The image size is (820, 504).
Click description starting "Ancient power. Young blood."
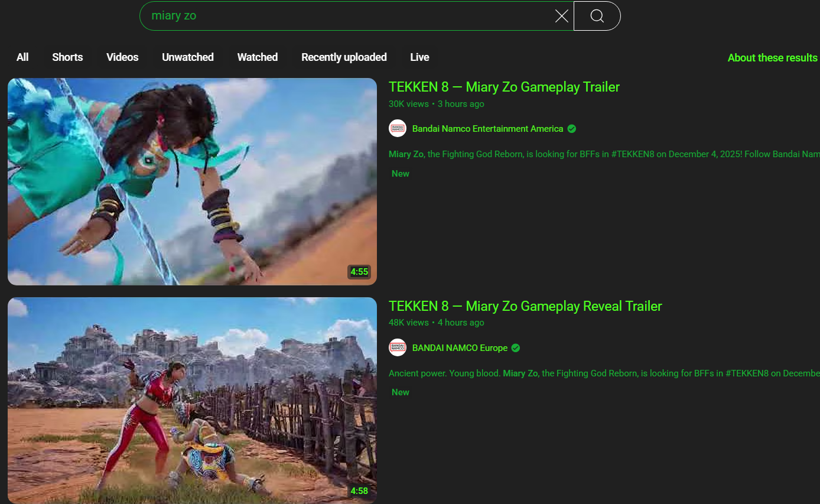coord(604,373)
